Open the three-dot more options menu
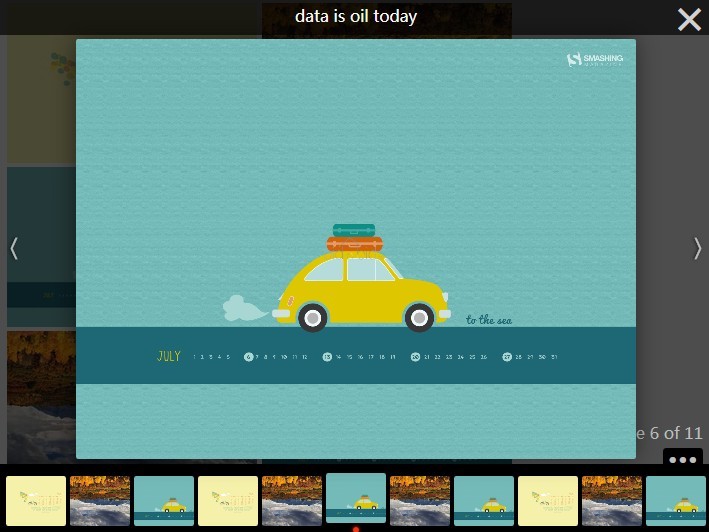Viewport: 709px width, 532px height. 683,460
